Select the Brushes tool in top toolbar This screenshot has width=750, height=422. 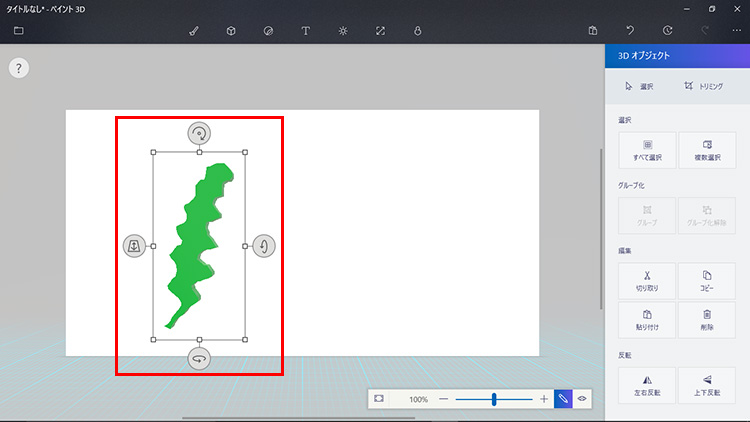pyautogui.click(x=194, y=30)
